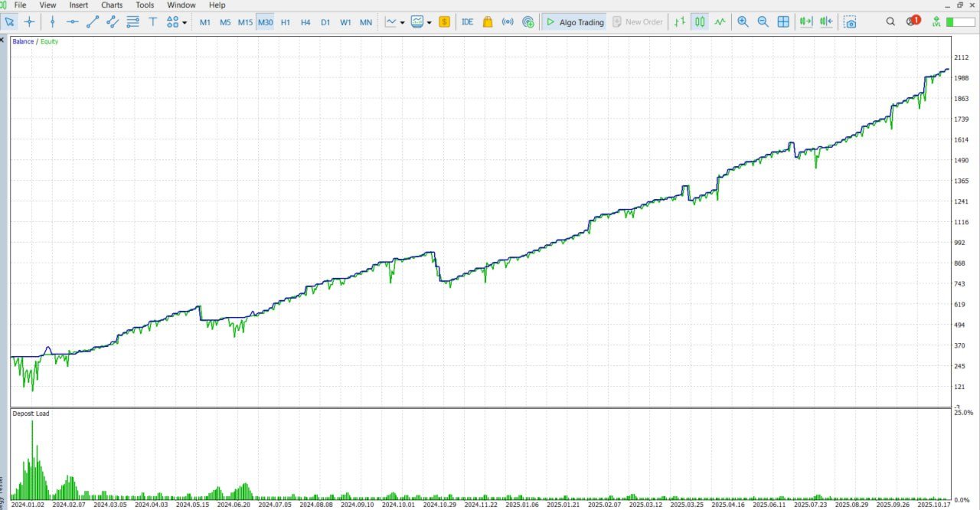980x510 pixels.
Task: Select the H4 timeframe
Action: [305, 22]
